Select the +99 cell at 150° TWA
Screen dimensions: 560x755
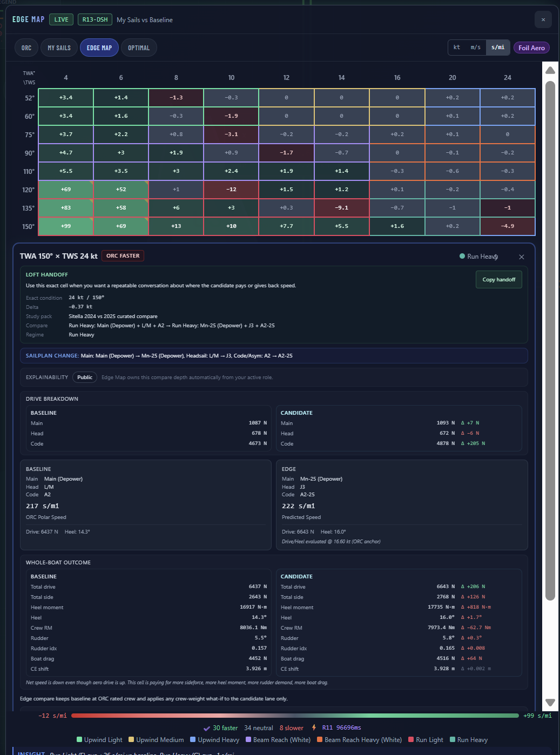(x=66, y=226)
